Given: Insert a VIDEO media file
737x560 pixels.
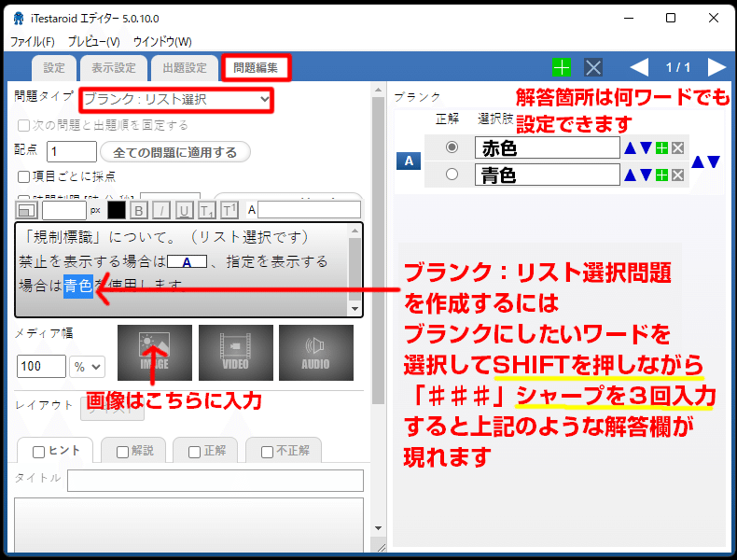Looking at the screenshot, I should point(235,353).
